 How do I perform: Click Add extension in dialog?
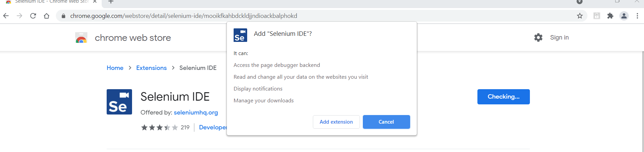point(336,122)
